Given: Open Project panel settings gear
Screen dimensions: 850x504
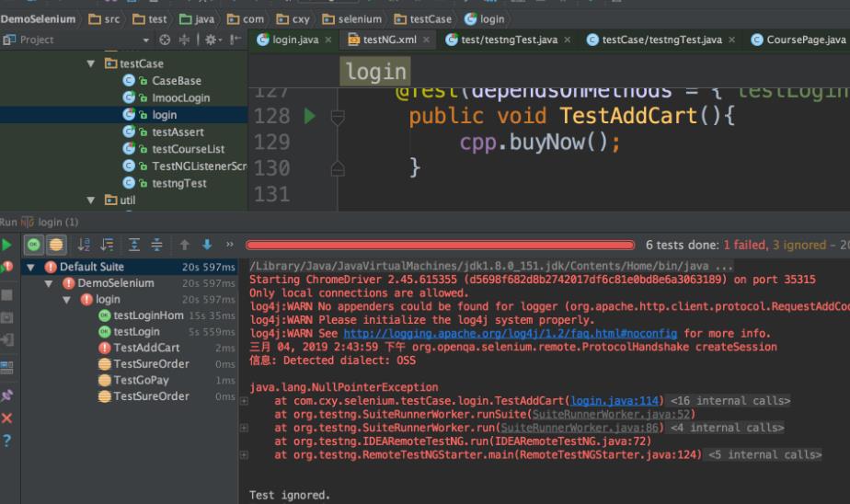Looking at the screenshot, I should tap(212, 40).
